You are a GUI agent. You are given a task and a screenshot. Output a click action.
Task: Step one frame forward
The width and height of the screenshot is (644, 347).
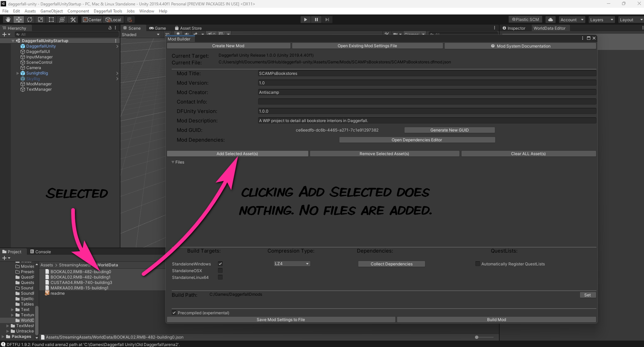[x=327, y=20]
